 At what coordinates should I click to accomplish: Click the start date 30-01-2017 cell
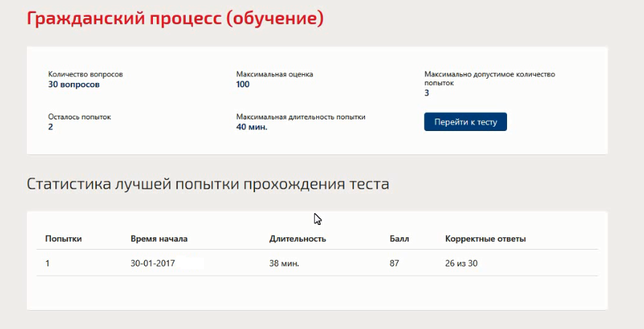(x=153, y=263)
